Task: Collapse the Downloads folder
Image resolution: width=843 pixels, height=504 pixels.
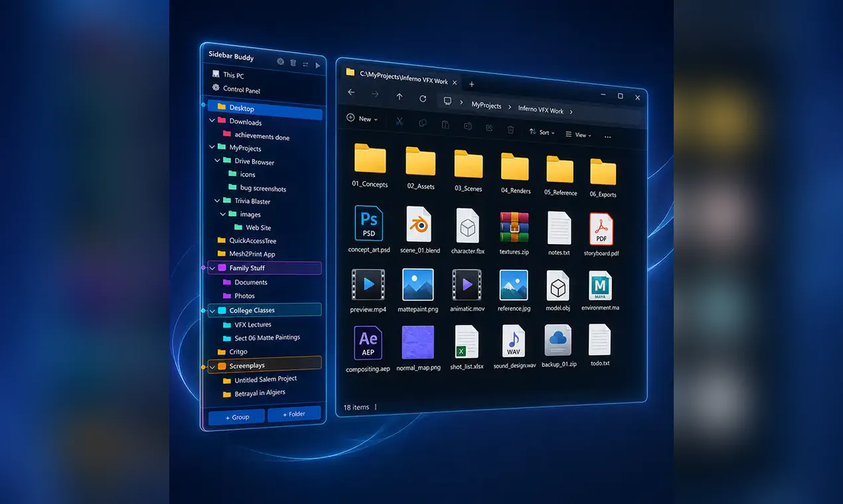Action: [212, 121]
